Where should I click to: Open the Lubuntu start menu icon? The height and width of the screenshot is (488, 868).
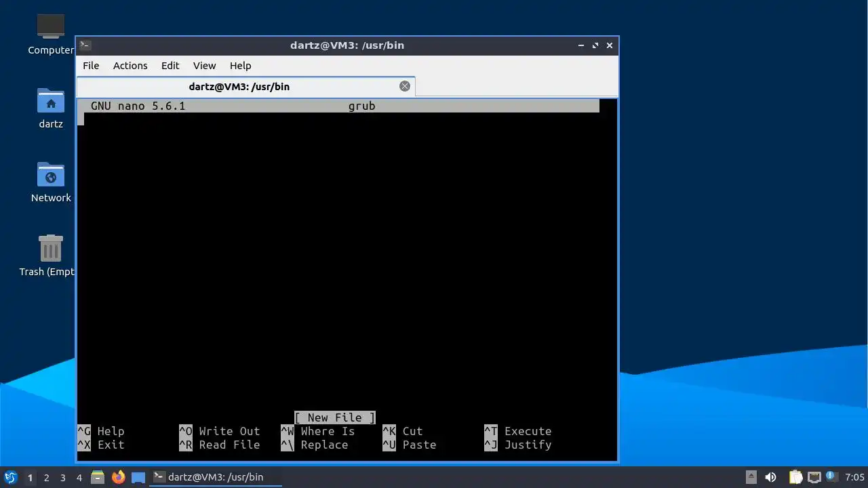pyautogui.click(x=10, y=477)
